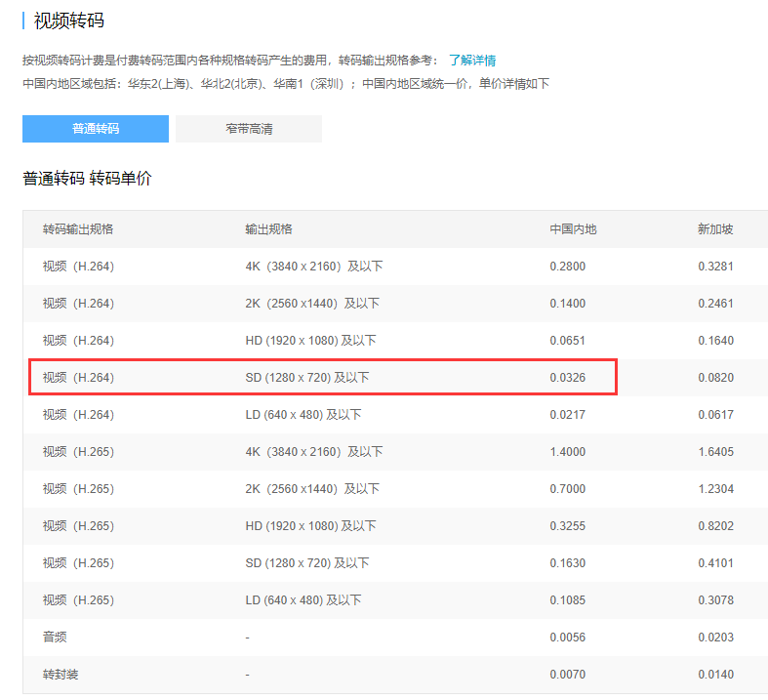This screenshot has width=768, height=700.
Task: Open the 了解详情 link
Action: click(x=472, y=61)
